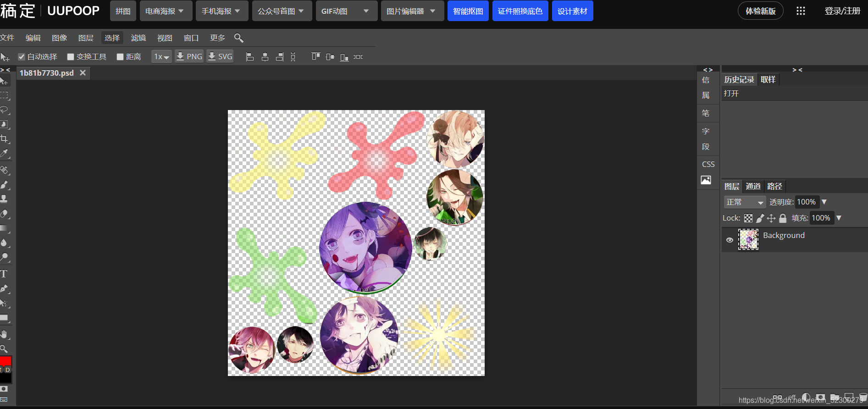The height and width of the screenshot is (409, 868).
Task: Select the Eyedropper tool
Action: [4, 154]
